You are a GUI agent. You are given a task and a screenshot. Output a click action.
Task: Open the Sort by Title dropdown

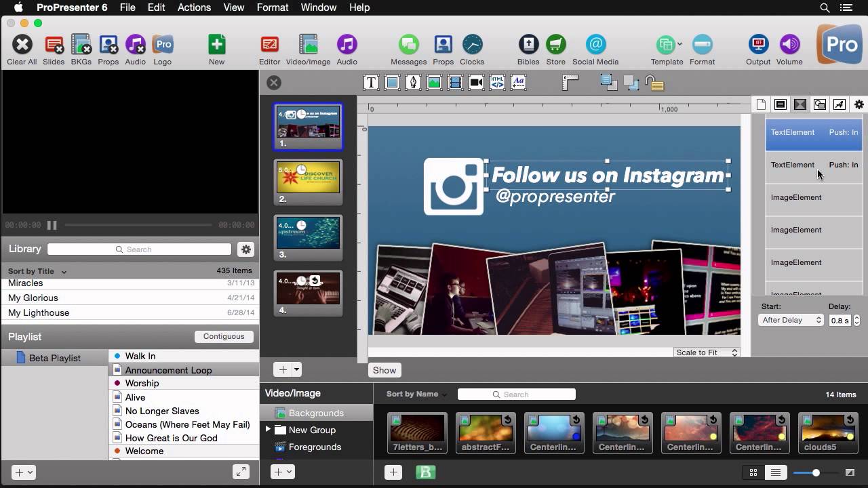(x=37, y=271)
